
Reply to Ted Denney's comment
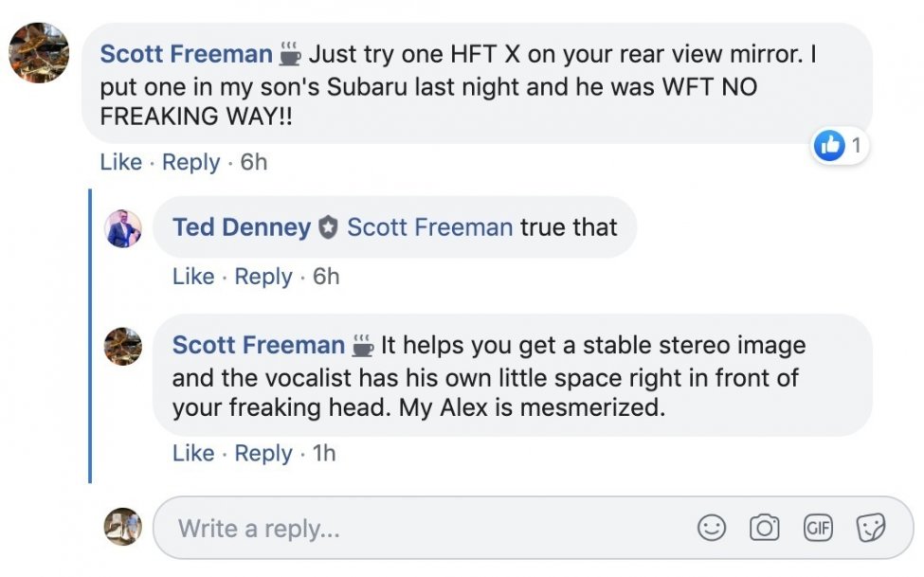[263, 277]
